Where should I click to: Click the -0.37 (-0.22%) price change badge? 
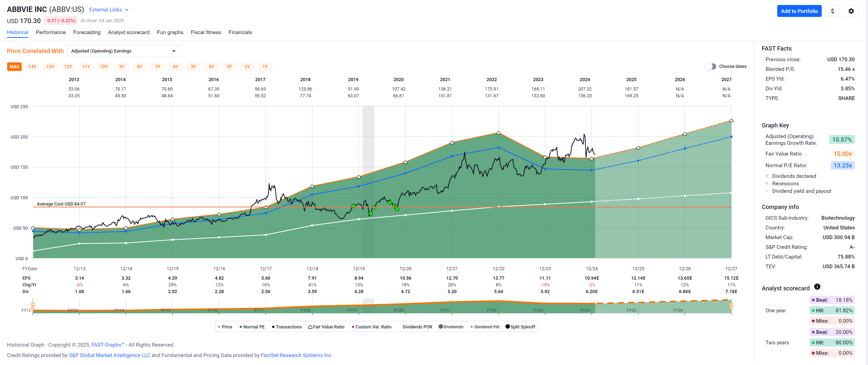pyautogui.click(x=61, y=21)
